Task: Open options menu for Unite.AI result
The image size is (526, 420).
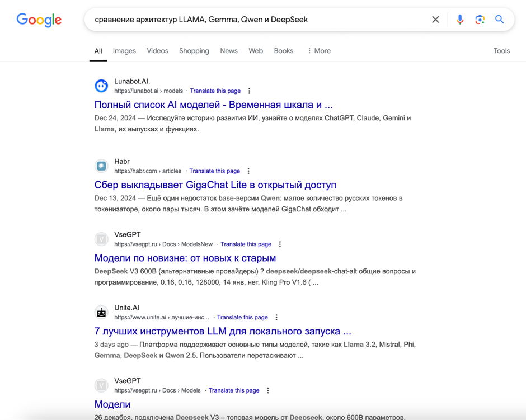Action: pos(276,317)
